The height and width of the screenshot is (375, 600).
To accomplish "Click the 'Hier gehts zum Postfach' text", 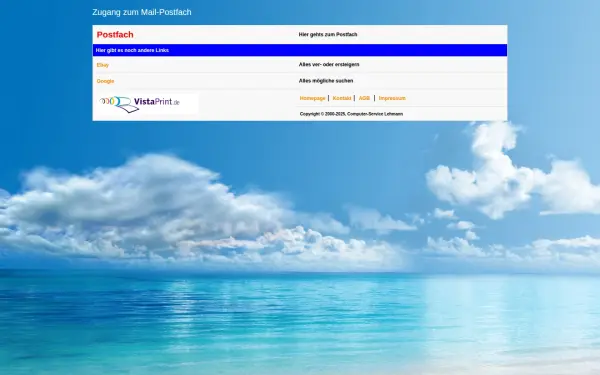I will pos(328,34).
